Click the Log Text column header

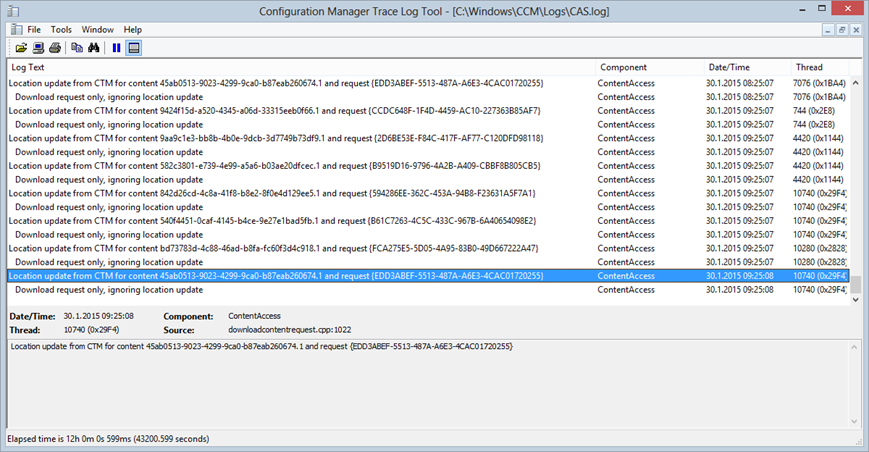(302, 67)
